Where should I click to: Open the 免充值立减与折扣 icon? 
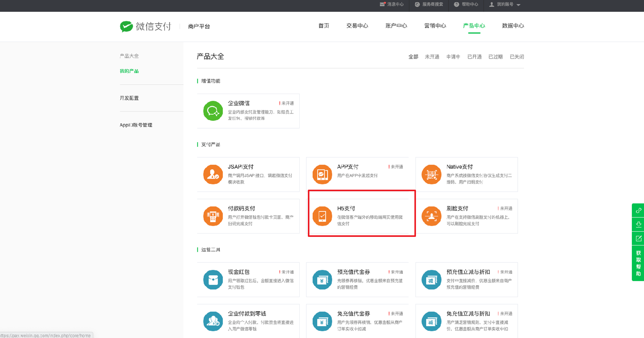click(x=431, y=321)
